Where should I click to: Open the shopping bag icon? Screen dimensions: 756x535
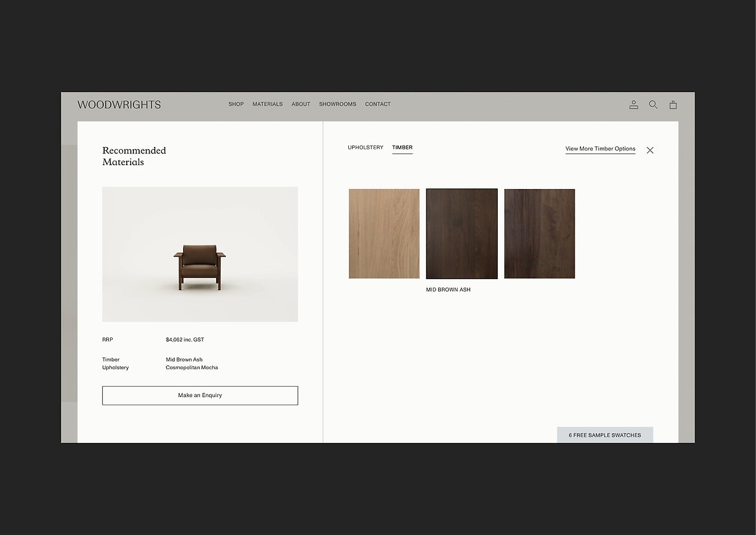click(x=673, y=104)
